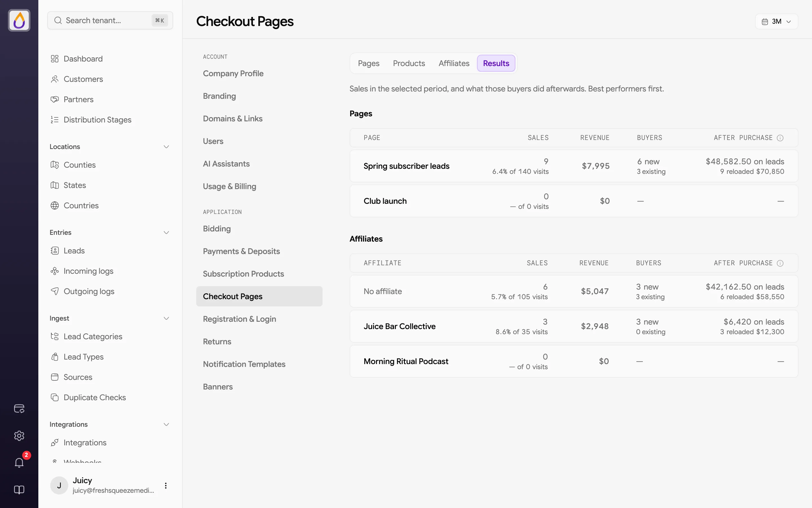Open user menu dots next to Juicy
This screenshot has height=508, width=812.
click(x=166, y=485)
